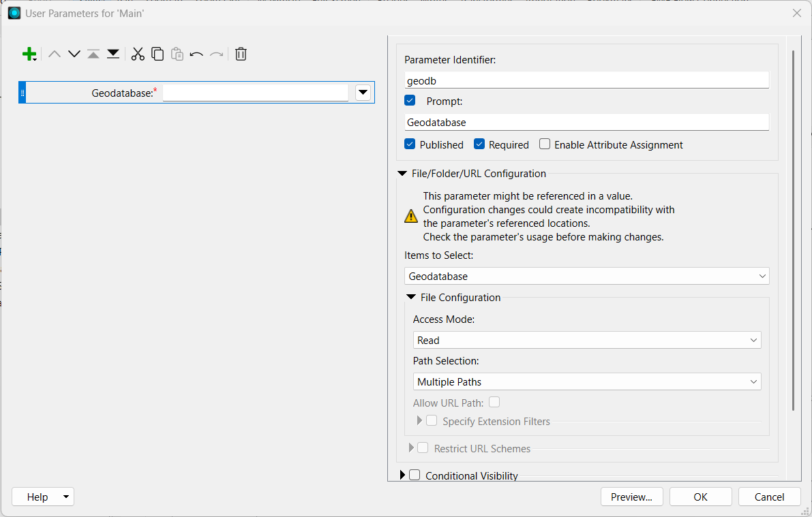The height and width of the screenshot is (517, 812).
Task: Click the OK button
Action: [700, 497]
